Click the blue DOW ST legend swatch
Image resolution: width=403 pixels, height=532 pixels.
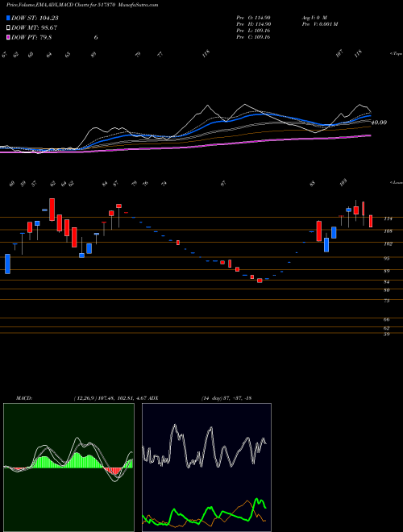click(x=8, y=18)
